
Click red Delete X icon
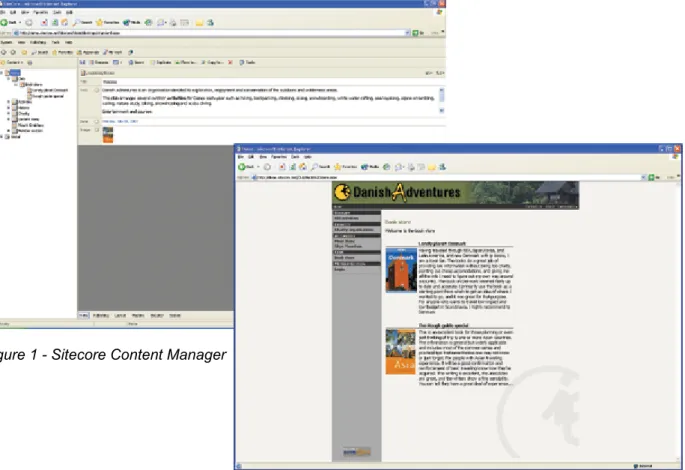click(x=230, y=62)
